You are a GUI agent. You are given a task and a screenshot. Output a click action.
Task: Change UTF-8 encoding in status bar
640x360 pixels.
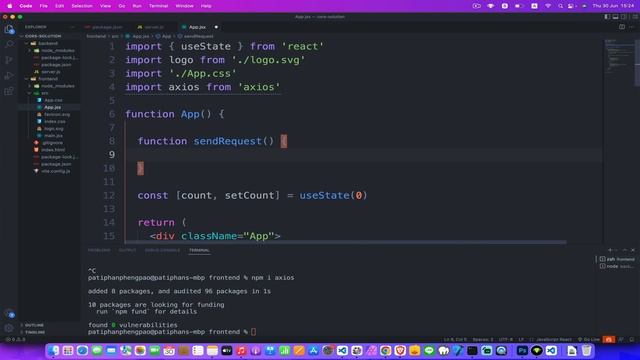pos(505,339)
